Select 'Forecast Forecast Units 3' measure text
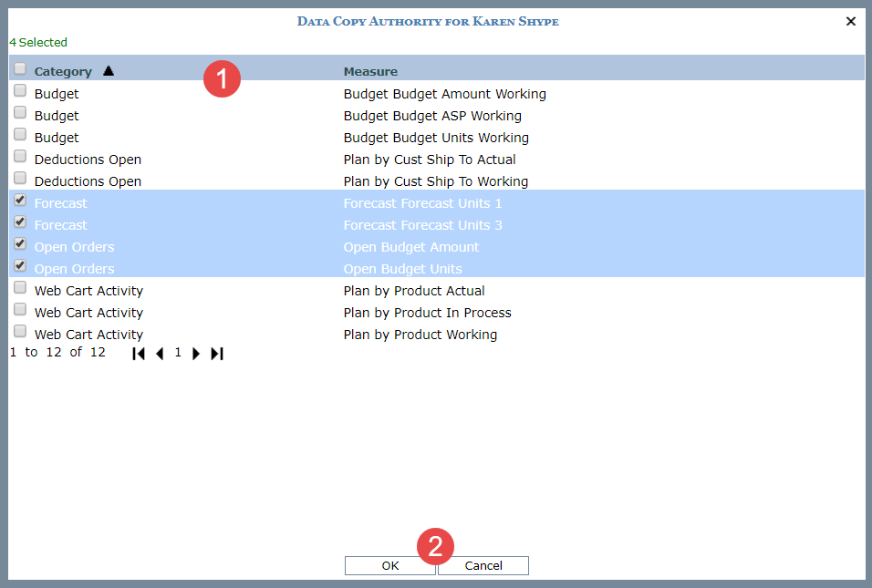Screen dimensions: 872x588 tap(422, 225)
